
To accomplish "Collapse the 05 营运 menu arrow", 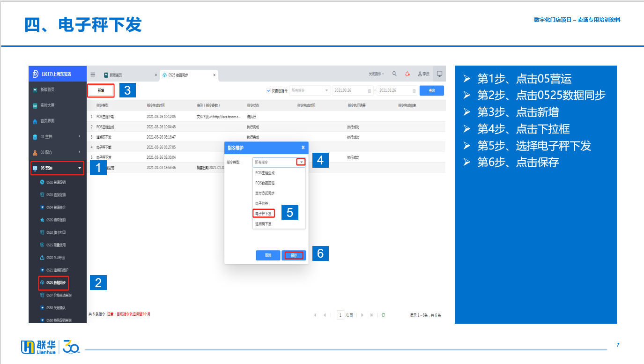I will (x=79, y=168).
